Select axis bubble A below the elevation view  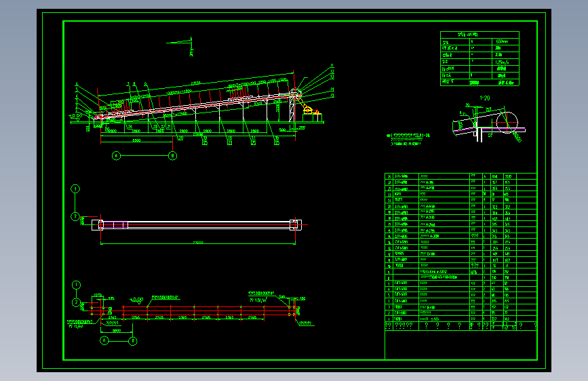(x=116, y=156)
